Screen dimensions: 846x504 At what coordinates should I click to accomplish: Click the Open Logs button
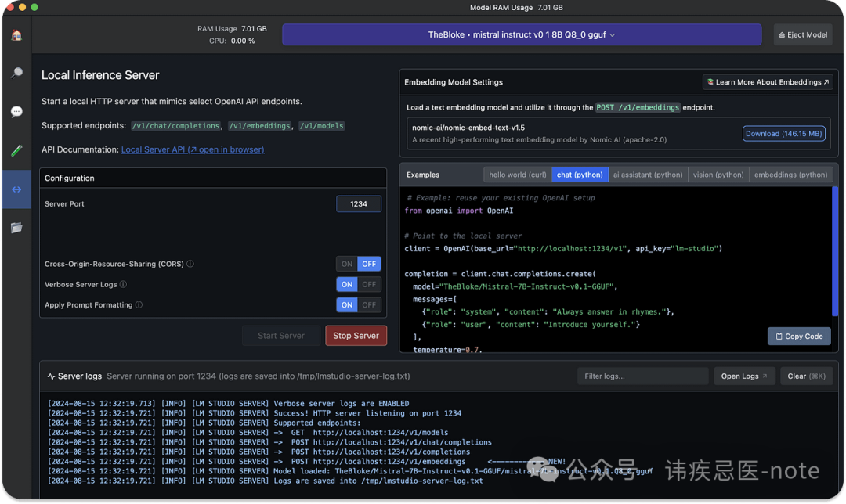click(744, 376)
